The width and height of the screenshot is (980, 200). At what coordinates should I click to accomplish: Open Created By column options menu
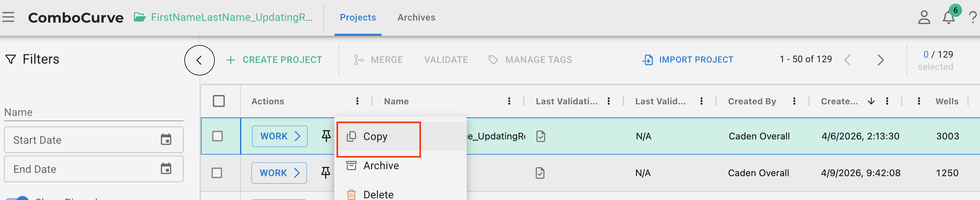pos(794,101)
